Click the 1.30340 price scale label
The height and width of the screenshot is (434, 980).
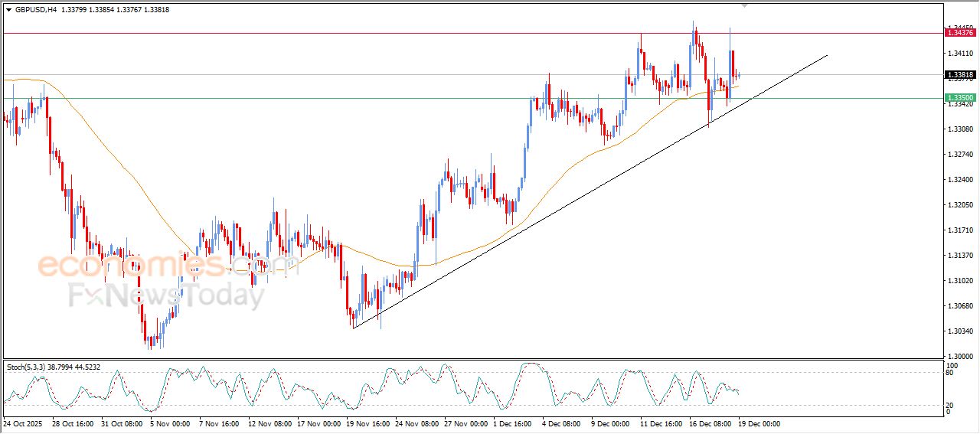tap(960, 331)
